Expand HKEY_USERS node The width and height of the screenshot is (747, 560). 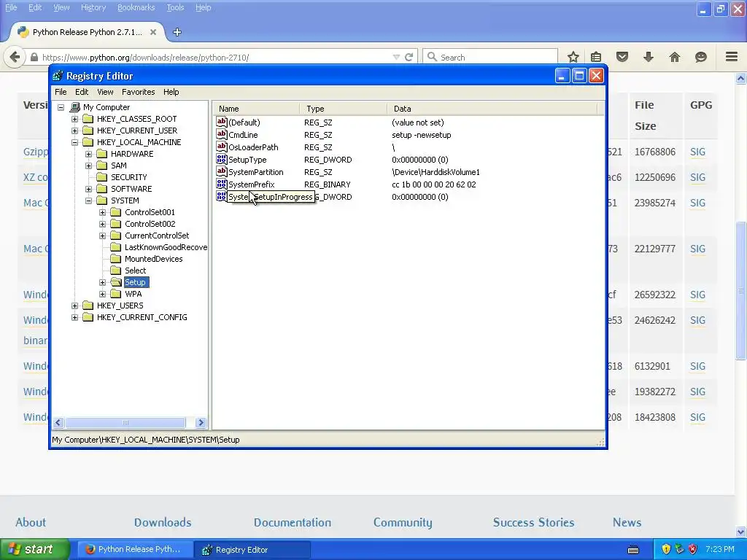[x=75, y=306]
